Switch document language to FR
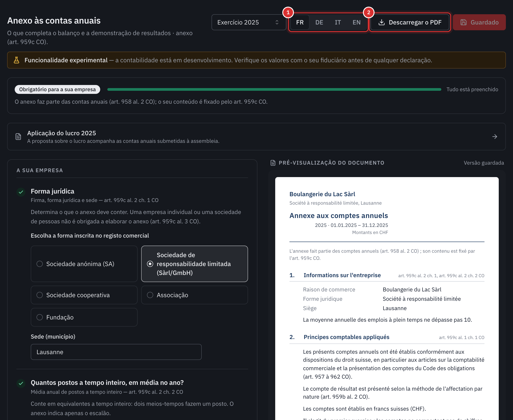Viewport: 513px width, 420px height. point(300,22)
